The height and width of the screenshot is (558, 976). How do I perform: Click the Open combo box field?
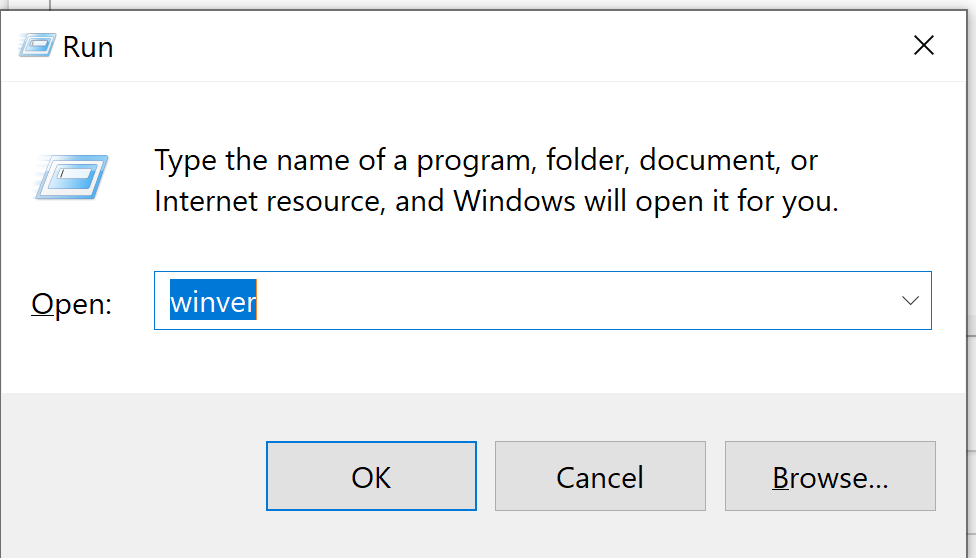tap(542, 300)
